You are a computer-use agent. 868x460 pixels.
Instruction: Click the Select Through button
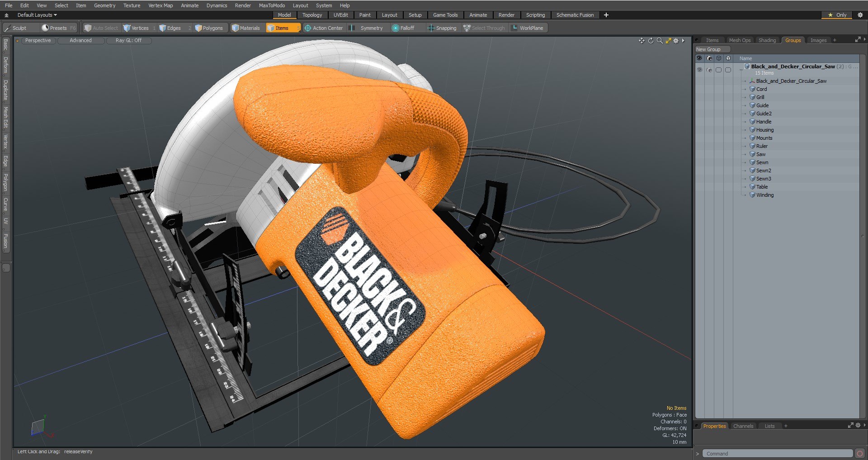pyautogui.click(x=484, y=28)
